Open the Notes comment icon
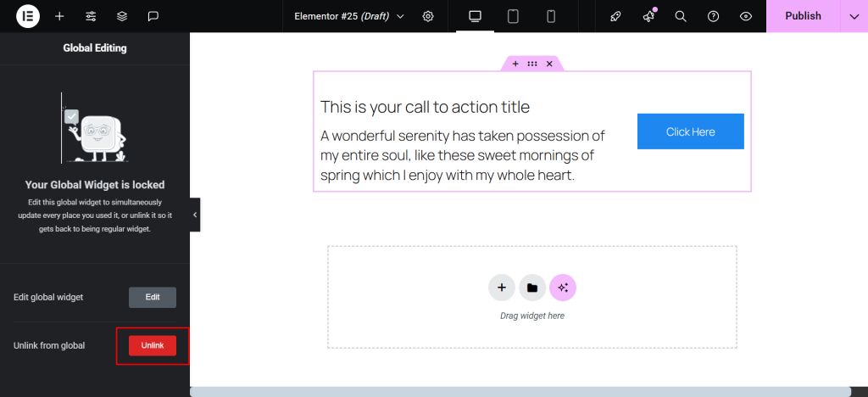Viewport: 868px width, 397px height. click(x=153, y=16)
